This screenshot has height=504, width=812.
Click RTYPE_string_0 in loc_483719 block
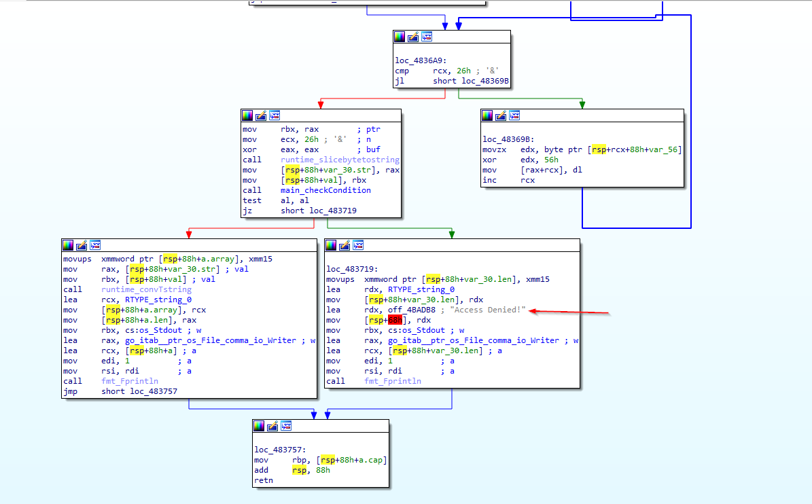[x=421, y=290]
